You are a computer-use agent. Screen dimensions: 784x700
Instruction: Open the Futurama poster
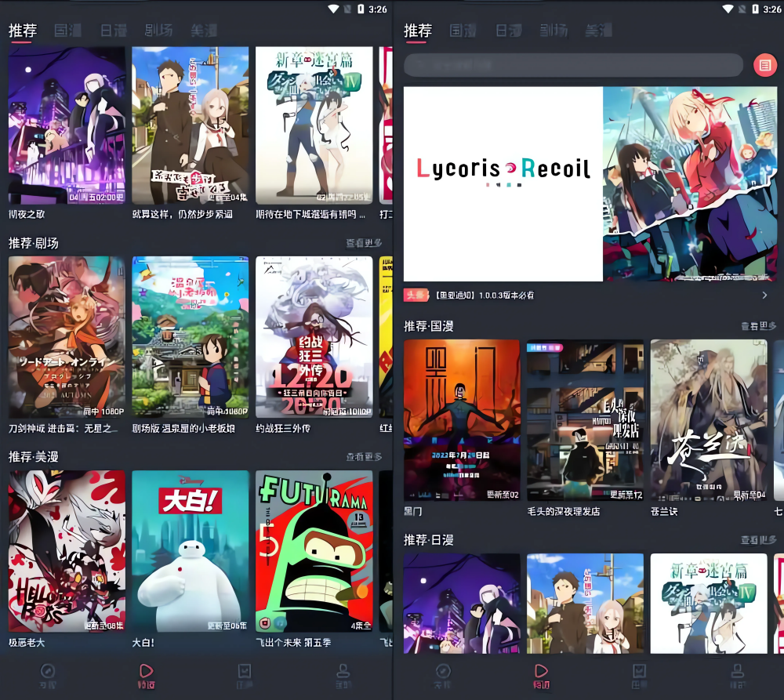(x=314, y=552)
